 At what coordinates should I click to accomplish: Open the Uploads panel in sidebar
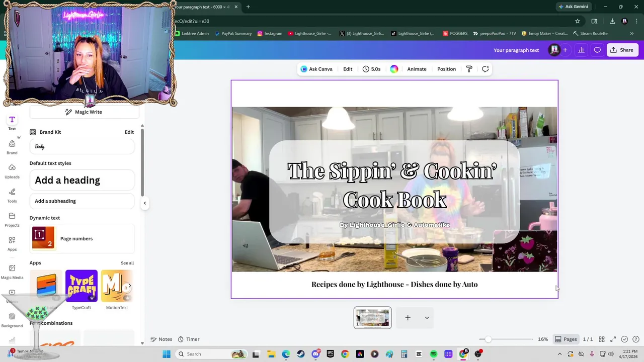tap(12, 171)
